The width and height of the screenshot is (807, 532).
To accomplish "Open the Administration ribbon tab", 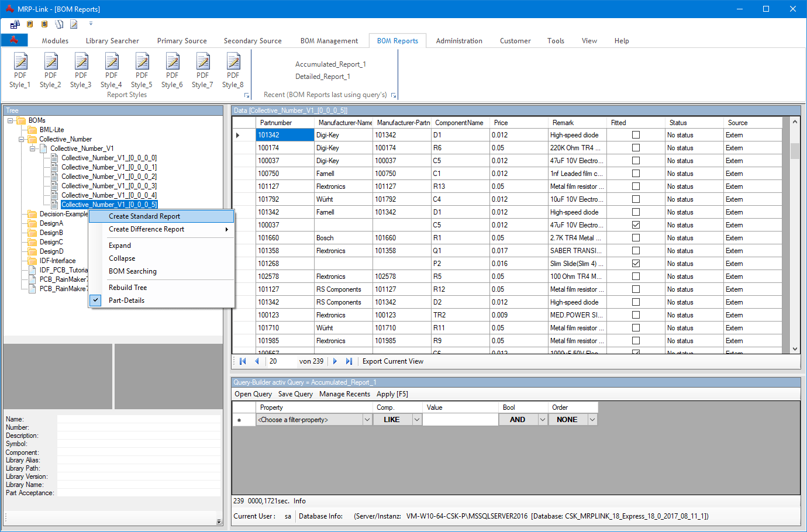I will tap(459, 41).
